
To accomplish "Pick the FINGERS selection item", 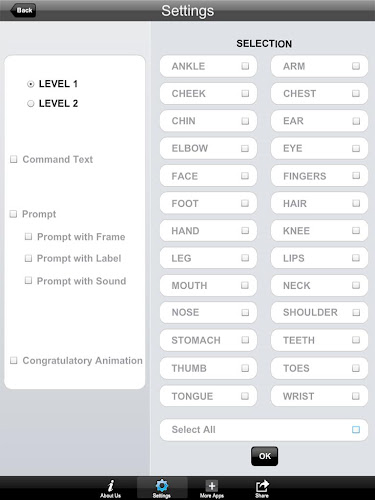I will click(x=319, y=176).
